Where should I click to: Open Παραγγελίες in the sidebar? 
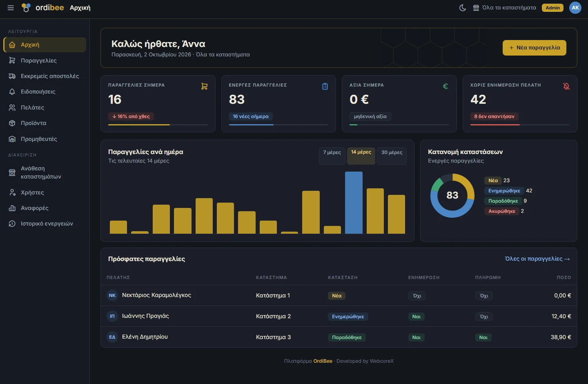pos(45,60)
